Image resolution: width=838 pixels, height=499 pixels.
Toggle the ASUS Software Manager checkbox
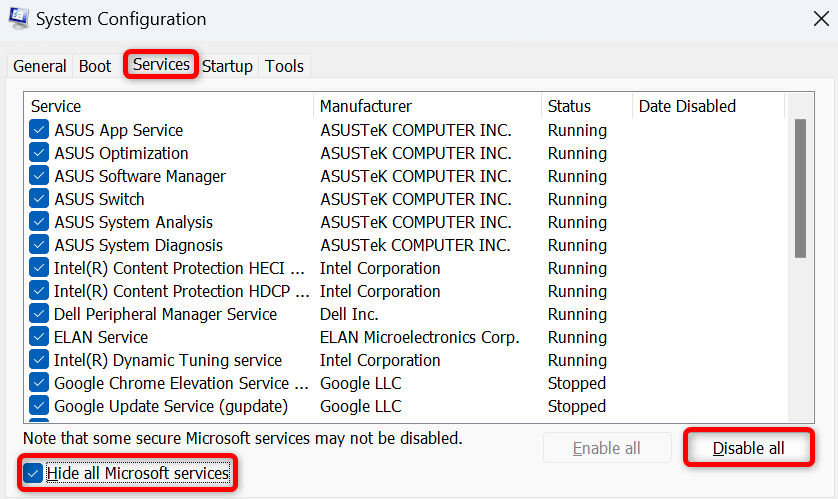(39, 176)
